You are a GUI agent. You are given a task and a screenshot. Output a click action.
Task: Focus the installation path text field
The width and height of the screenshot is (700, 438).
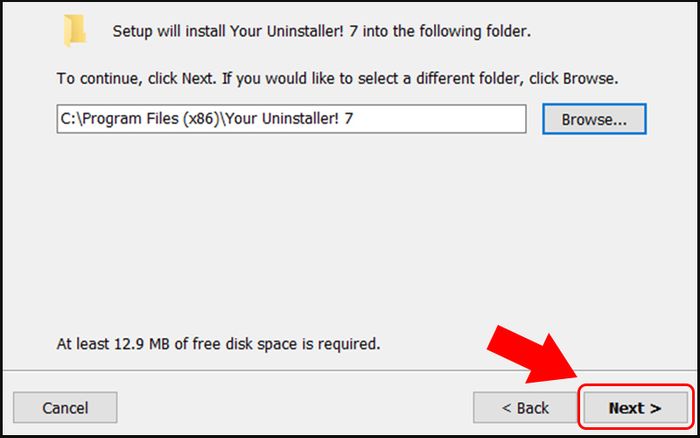292,119
